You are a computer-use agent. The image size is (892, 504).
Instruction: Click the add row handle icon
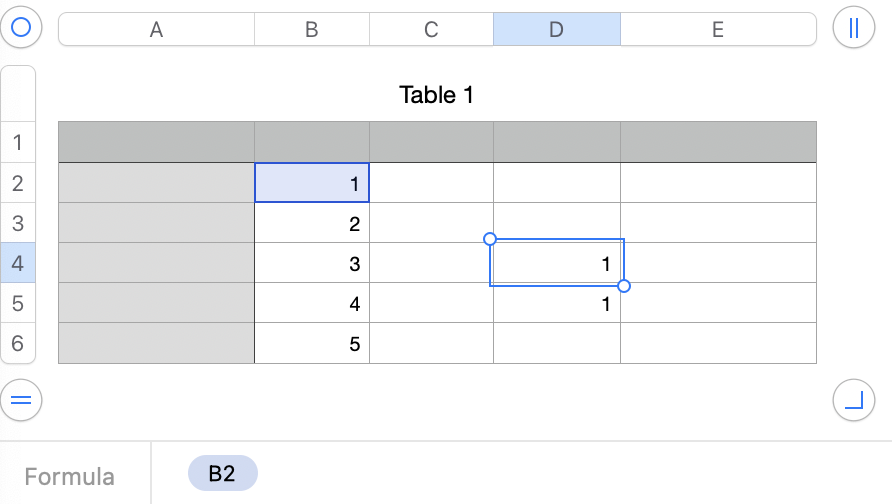tap(21, 401)
